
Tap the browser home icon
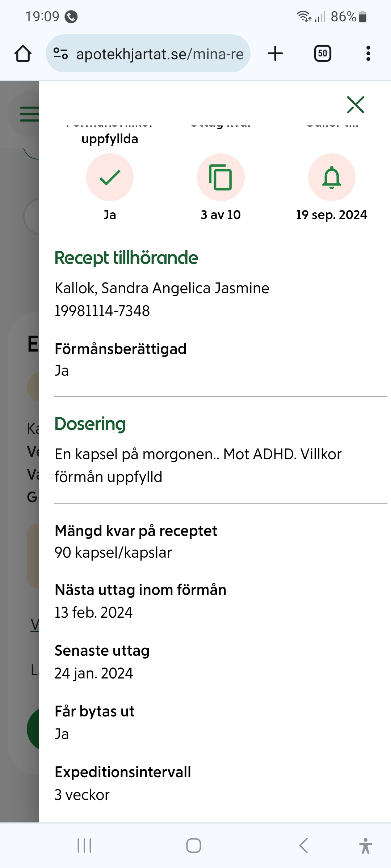(x=23, y=54)
